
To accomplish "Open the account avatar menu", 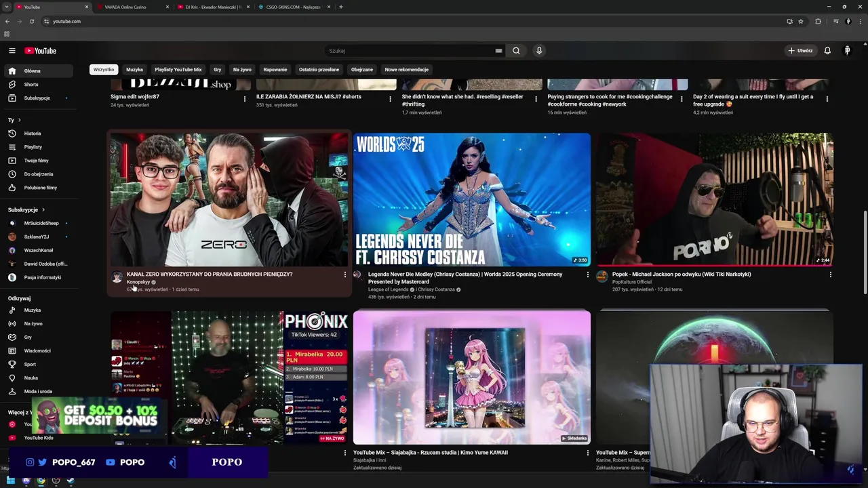I will click(847, 51).
